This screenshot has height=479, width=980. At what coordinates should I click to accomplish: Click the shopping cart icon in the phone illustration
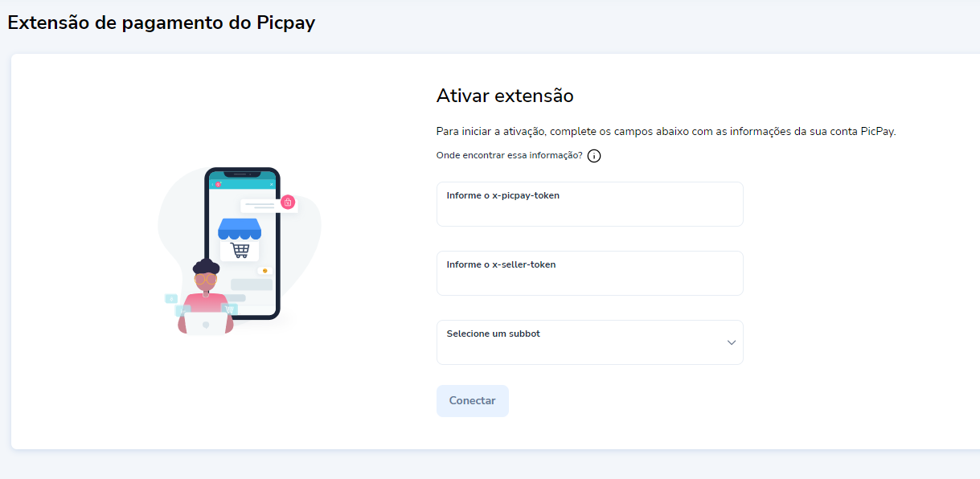pyautogui.click(x=240, y=250)
